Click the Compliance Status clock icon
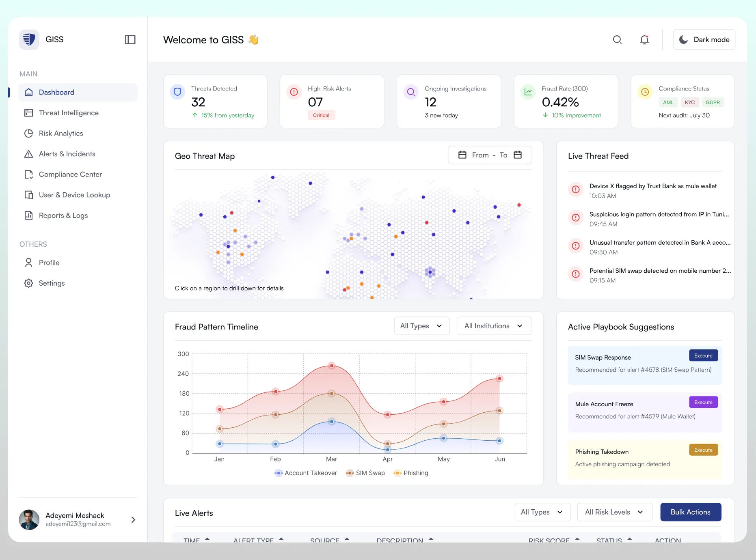Image resolution: width=756 pixels, height=560 pixels. point(645,92)
